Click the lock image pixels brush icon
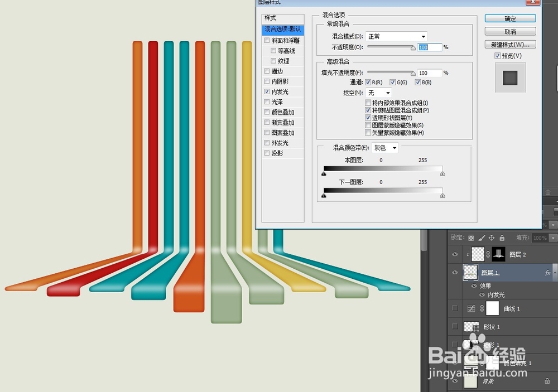This screenshot has width=558, height=392. coord(482,238)
